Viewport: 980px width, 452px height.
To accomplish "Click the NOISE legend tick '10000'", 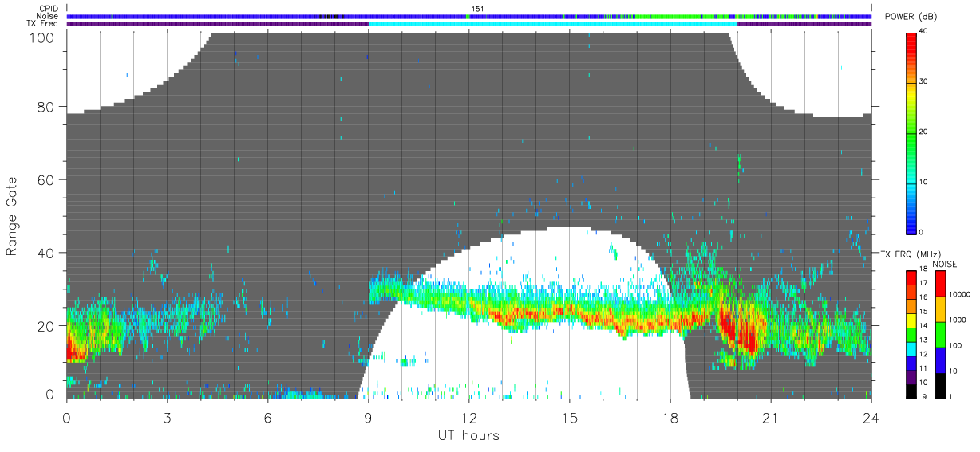I will [961, 293].
